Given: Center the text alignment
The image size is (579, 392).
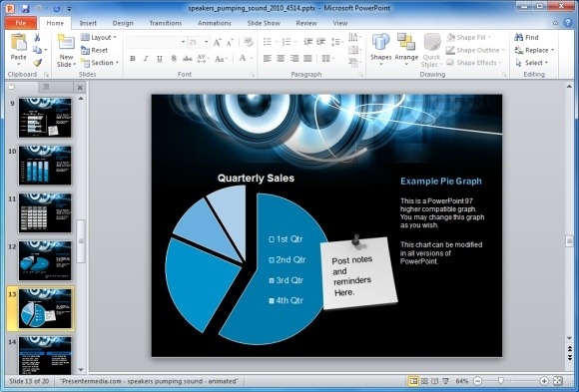Looking at the screenshot, I should 281,58.
